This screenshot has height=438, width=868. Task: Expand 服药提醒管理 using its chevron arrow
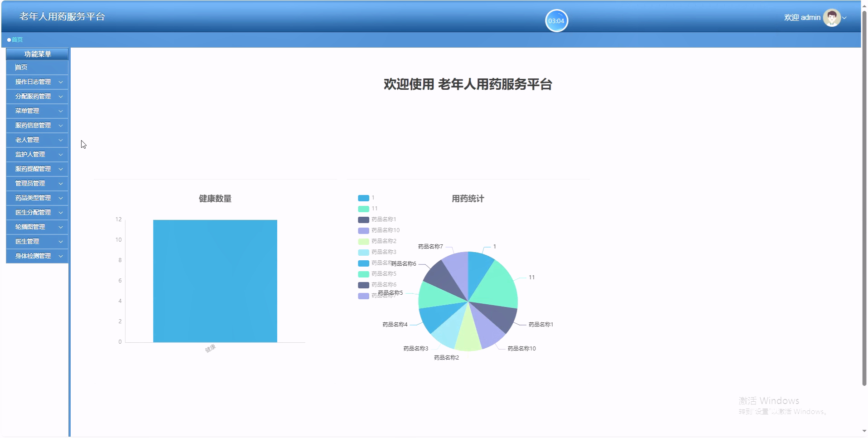pyautogui.click(x=61, y=169)
